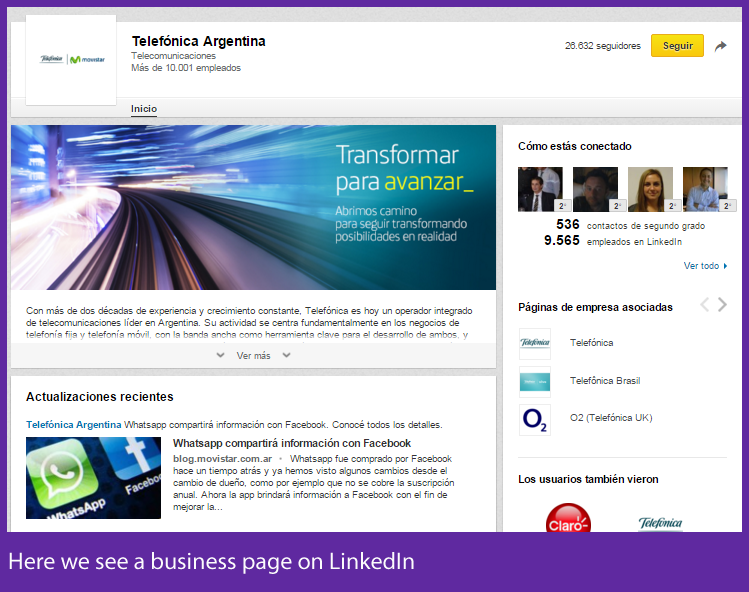Click the O2 Telefónica UK logo
Viewport: 749px width, 592px height.
pos(535,420)
